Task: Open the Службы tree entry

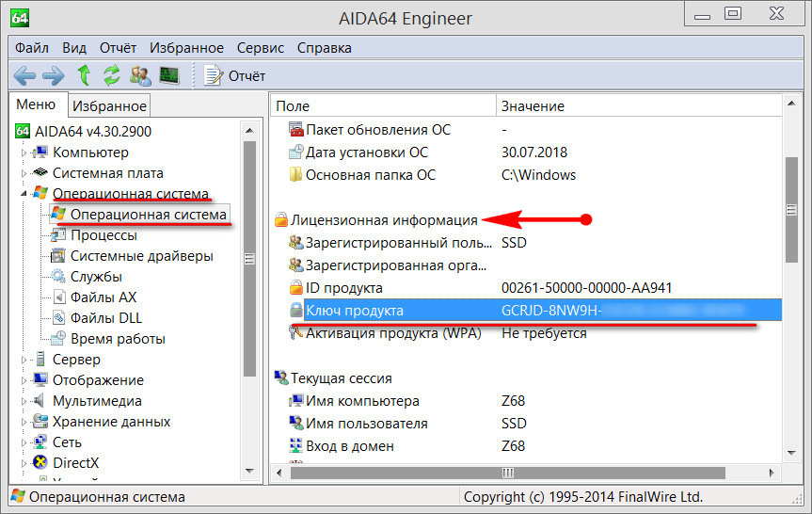Action: pyautogui.click(x=96, y=277)
